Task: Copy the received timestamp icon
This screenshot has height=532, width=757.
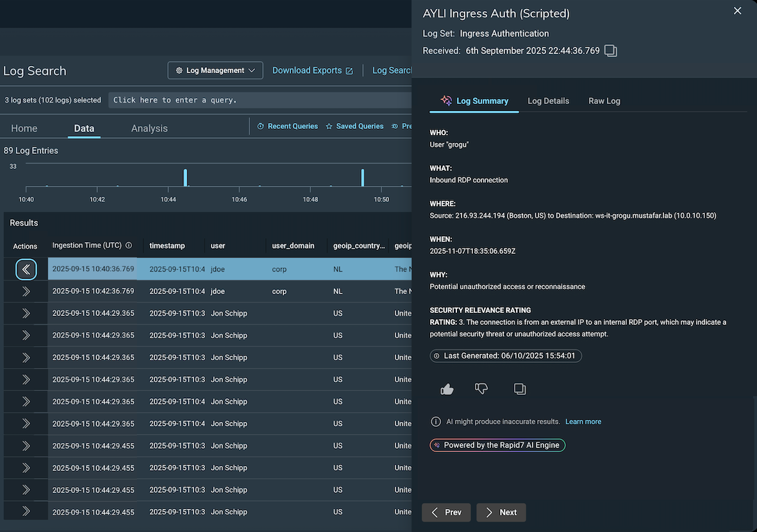Action: click(x=611, y=51)
